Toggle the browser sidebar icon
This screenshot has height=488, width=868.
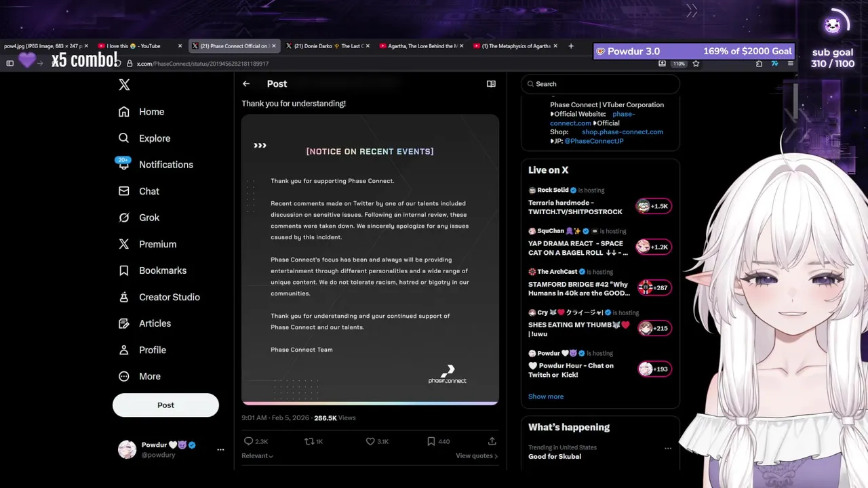(x=10, y=64)
